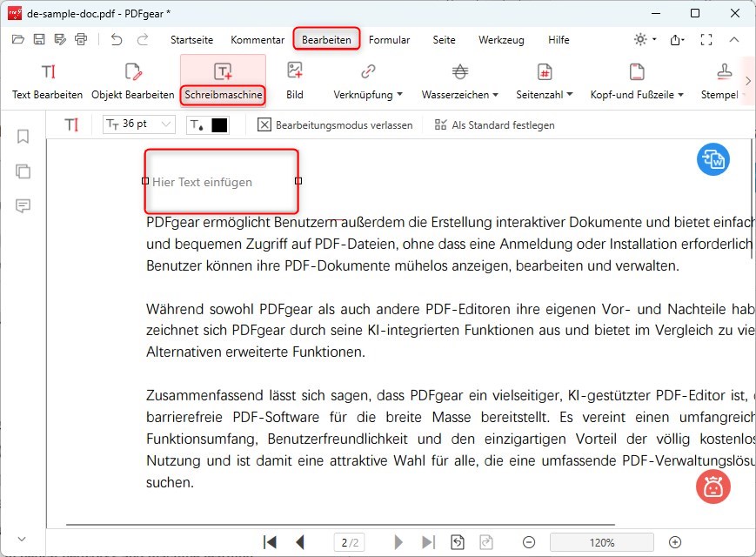This screenshot has width=756, height=557.
Task: Jump to the last page
Action: pos(428,542)
